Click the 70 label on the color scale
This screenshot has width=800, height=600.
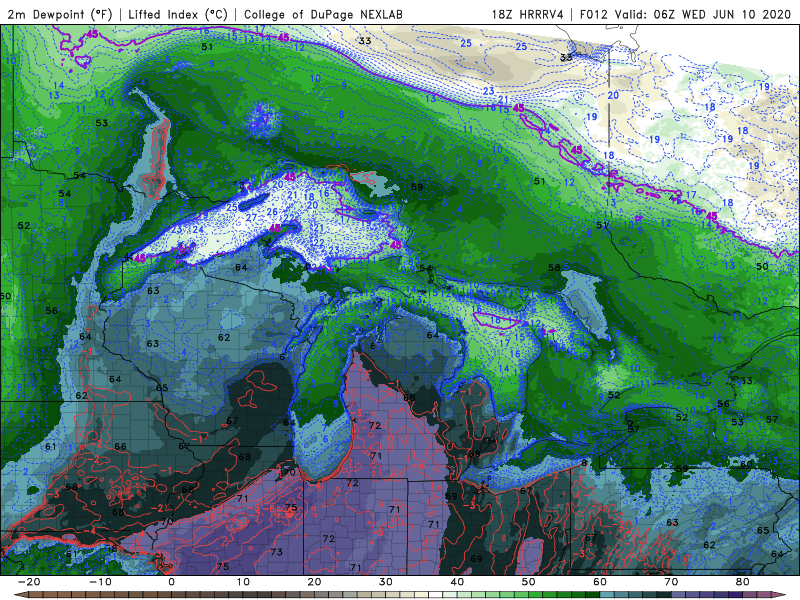point(671,582)
